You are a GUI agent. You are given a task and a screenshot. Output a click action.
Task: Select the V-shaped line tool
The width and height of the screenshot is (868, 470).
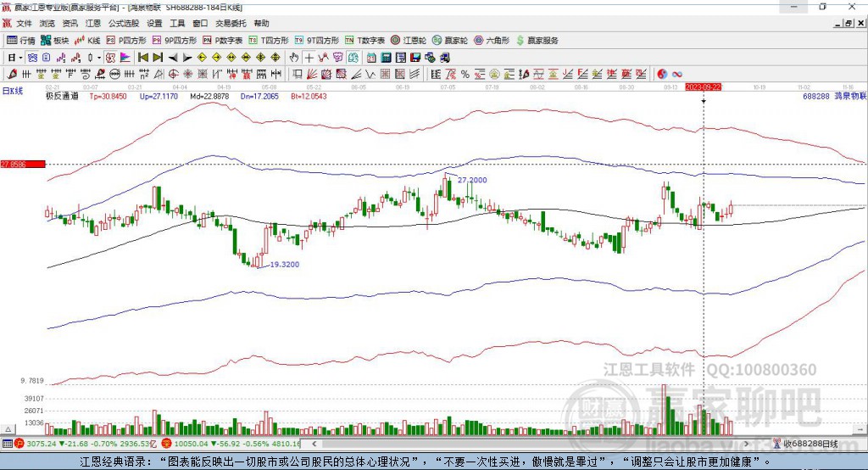pyautogui.click(x=370, y=75)
